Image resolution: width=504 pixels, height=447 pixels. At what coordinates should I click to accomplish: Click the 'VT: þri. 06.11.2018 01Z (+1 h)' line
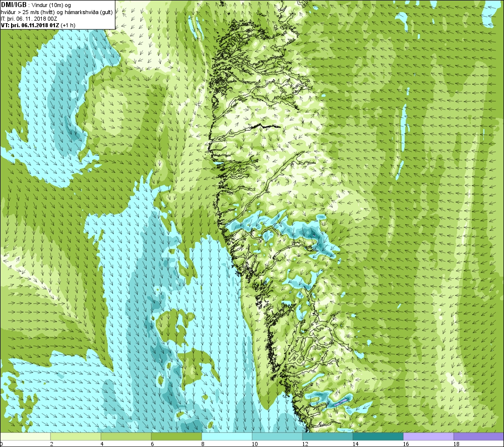(x=38, y=25)
